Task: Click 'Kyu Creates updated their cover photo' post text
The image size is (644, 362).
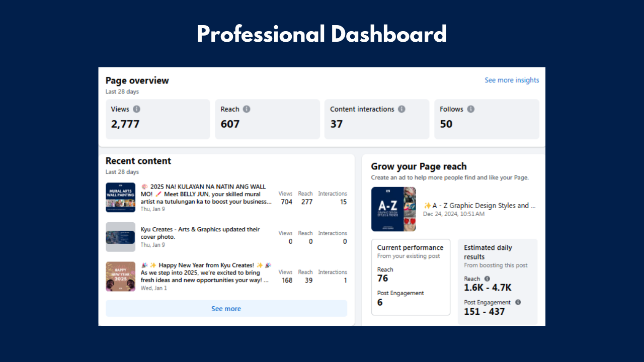Action: [x=200, y=233]
